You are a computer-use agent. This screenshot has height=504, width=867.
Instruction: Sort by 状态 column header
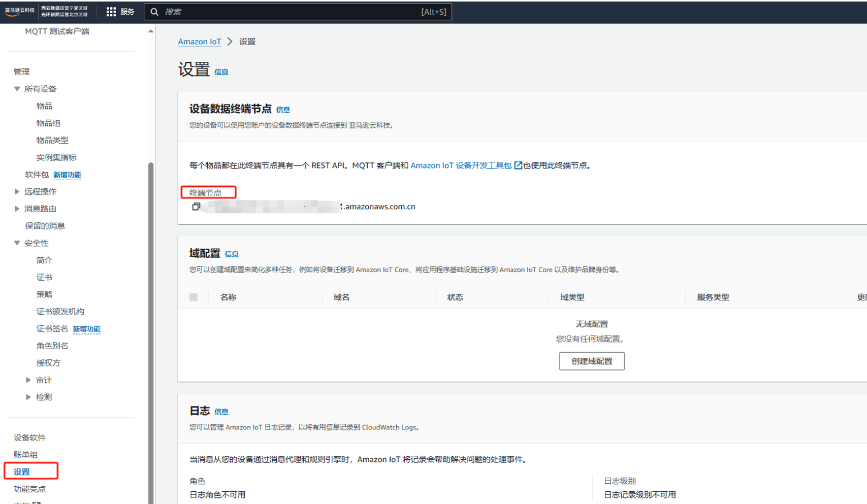pos(455,297)
